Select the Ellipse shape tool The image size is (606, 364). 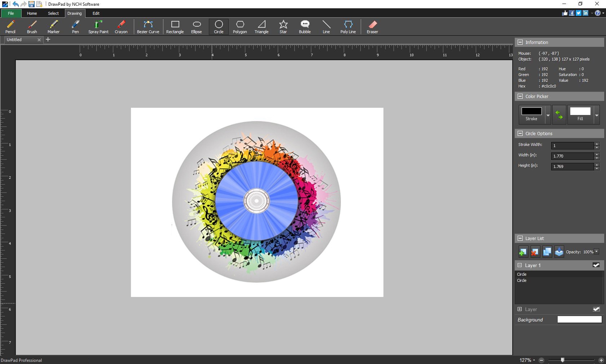tap(197, 27)
